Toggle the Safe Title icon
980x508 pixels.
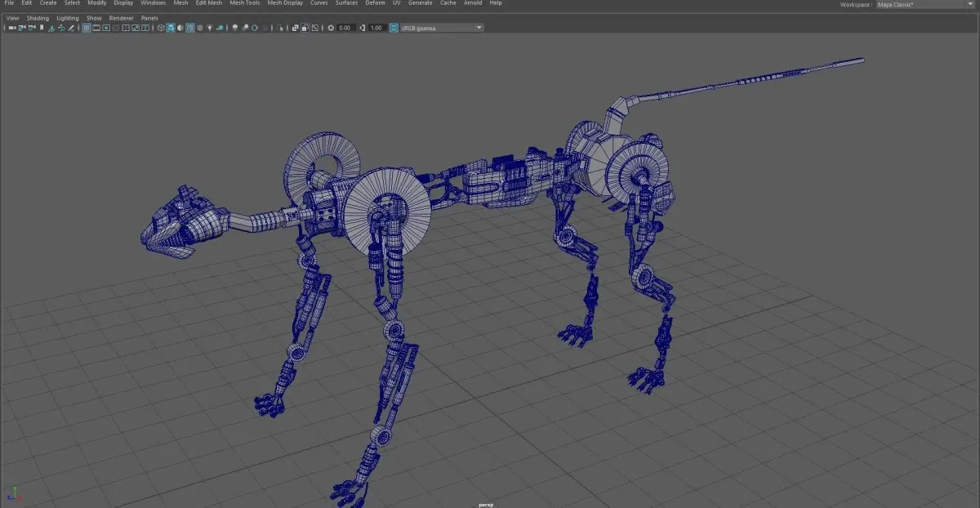click(x=145, y=28)
